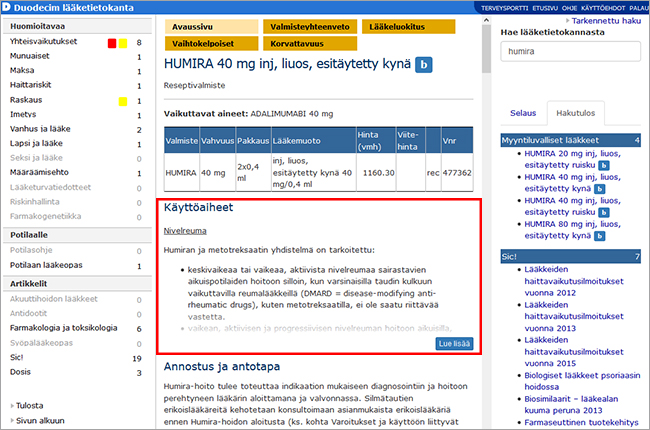Image resolution: width=650 pixels, height=430 pixels.
Task: Open Biosimilaarit lääkealan kuuma peruna article
Action: (571, 405)
